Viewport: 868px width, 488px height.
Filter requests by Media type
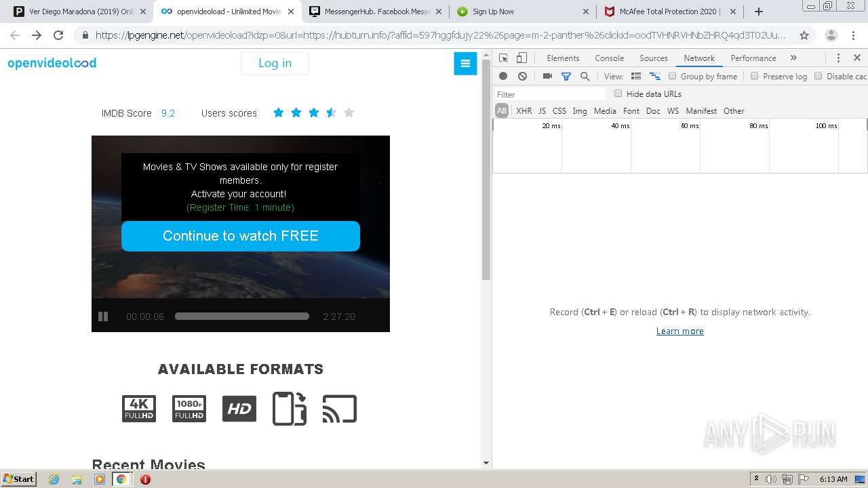[605, 111]
